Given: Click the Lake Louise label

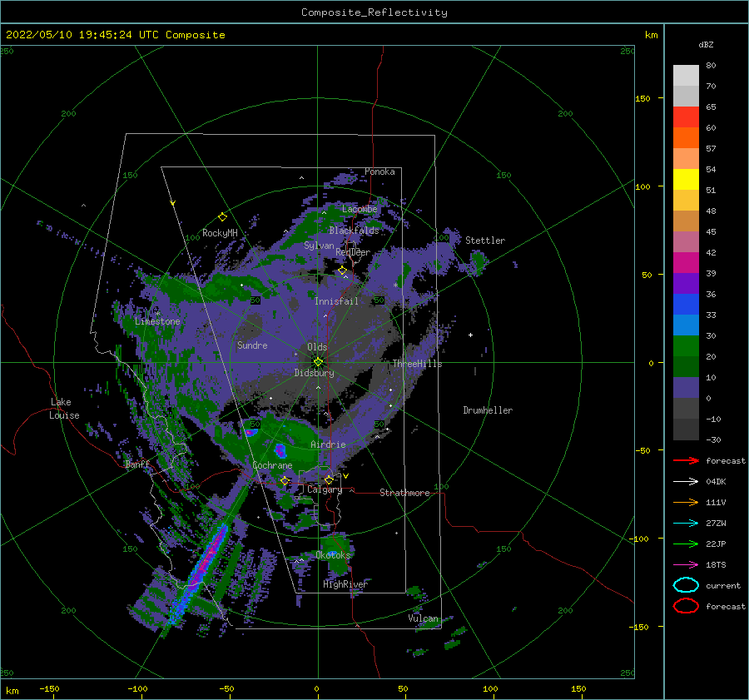Looking at the screenshot, I should pos(65,409).
